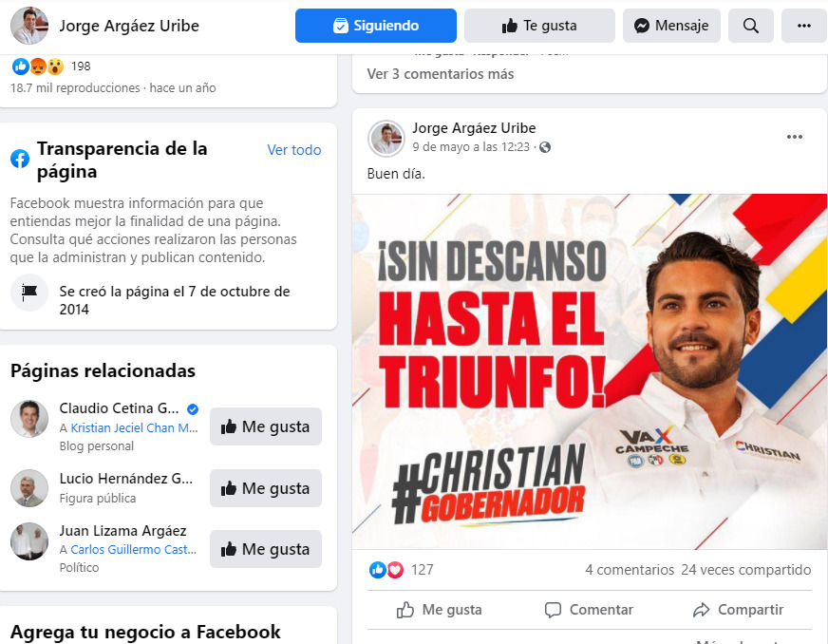Click Lucio Hernández's profile avatar
Viewport: 828px width, 644px height.
tap(29, 487)
